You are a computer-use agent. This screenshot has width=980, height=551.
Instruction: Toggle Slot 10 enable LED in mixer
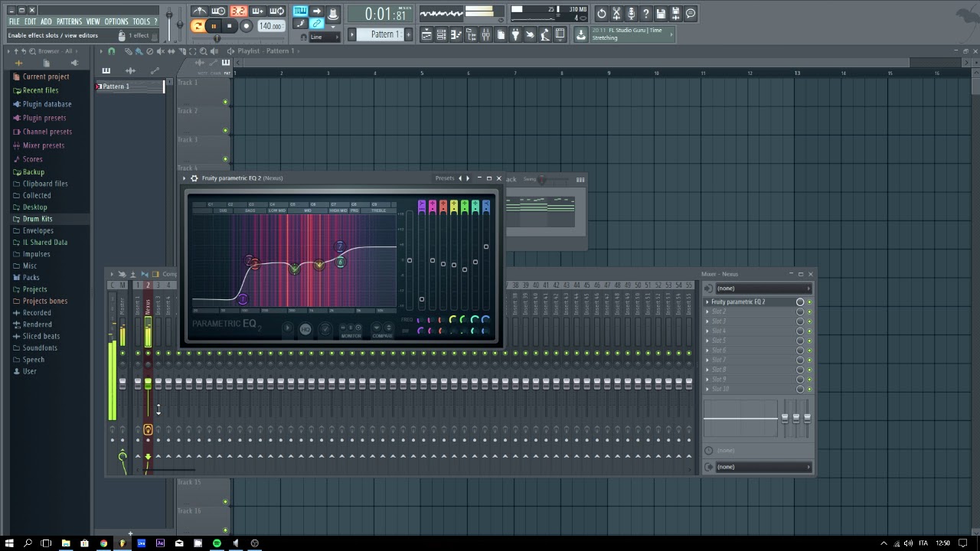[809, 389]
